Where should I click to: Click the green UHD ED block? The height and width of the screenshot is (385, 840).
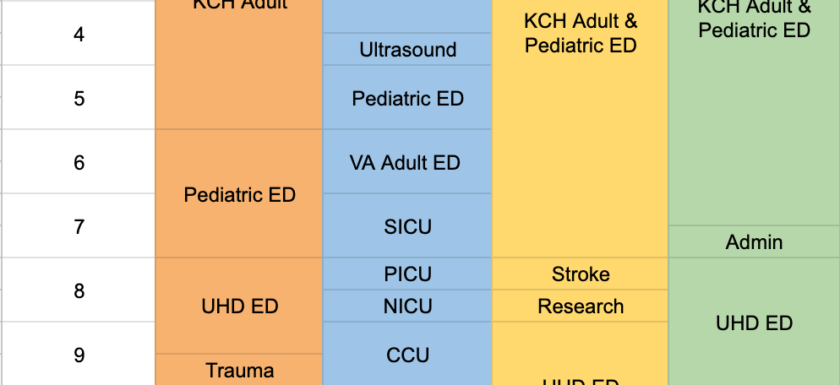point(754,321)
